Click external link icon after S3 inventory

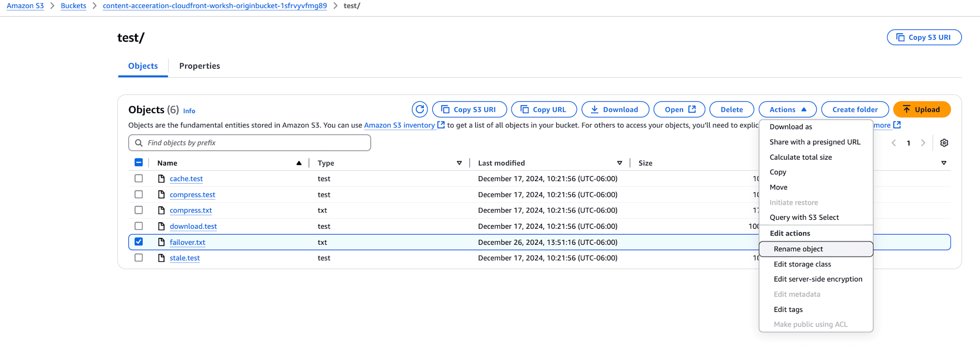click(441, 125)
